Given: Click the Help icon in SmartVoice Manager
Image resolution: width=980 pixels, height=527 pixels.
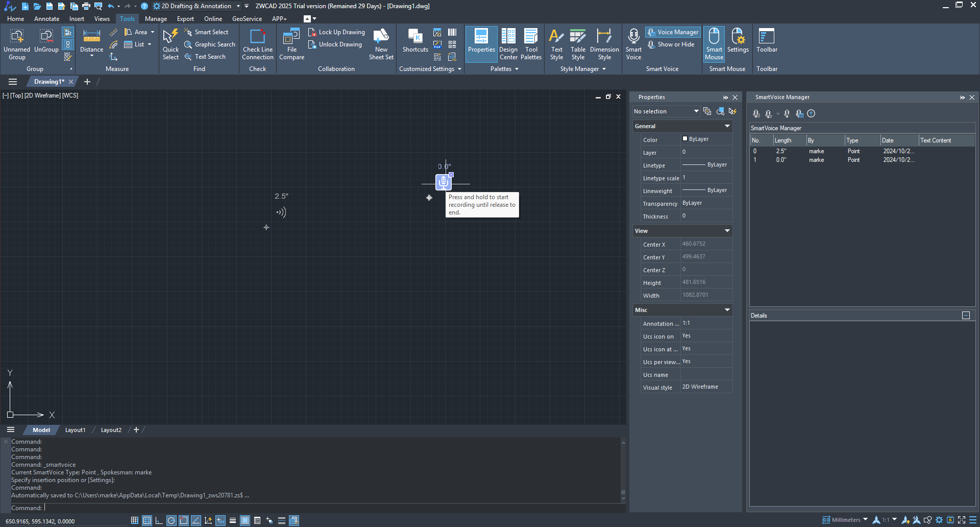Looking at the screenshot, I should [x=811, y=113].
